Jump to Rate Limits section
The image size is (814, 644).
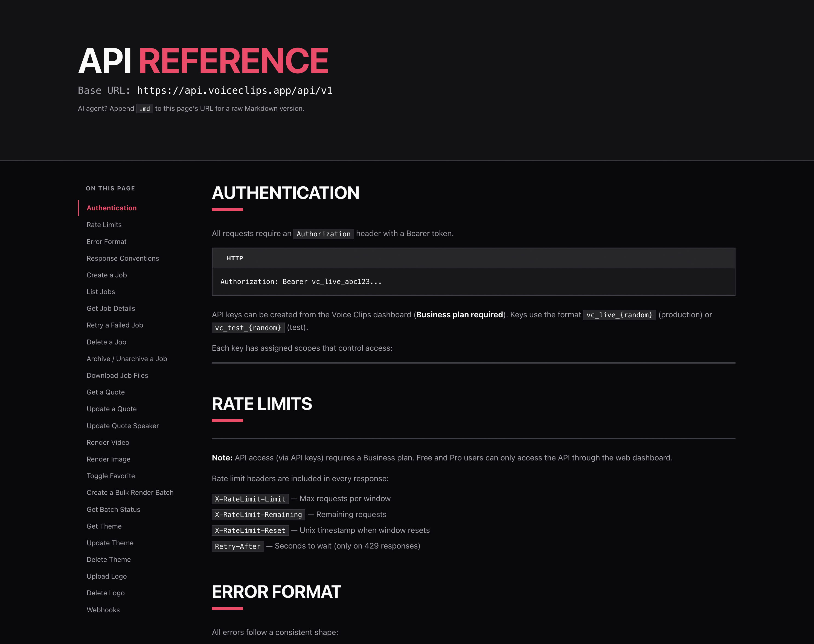point(104,225)
